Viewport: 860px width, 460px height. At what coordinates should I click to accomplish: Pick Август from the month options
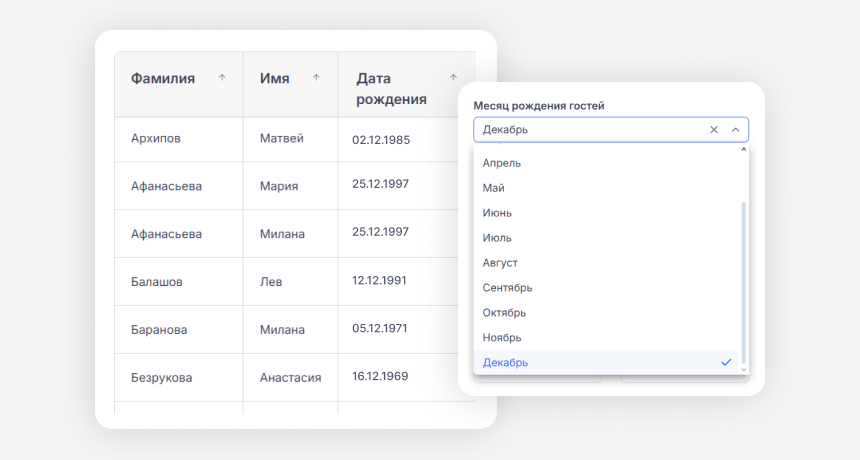click(x=500, y=262)
